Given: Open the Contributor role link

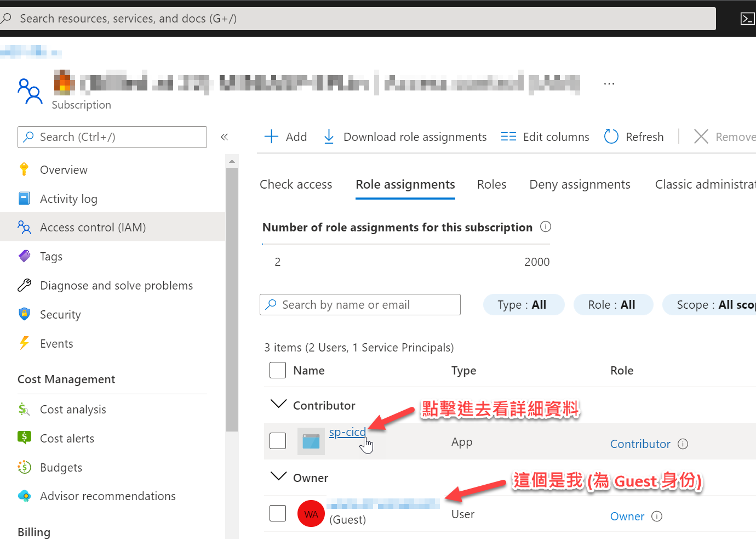Looking at the screenshot, I should [x=640, y=444].
